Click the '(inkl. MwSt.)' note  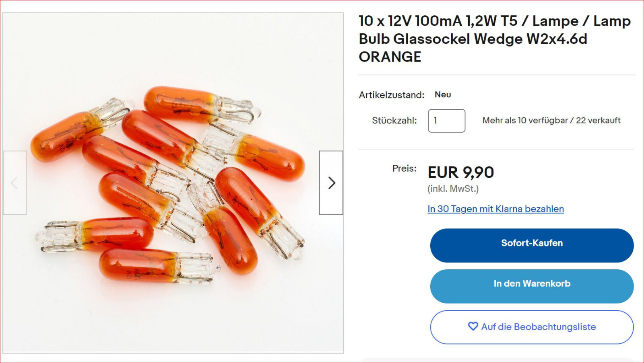(453, 189)
